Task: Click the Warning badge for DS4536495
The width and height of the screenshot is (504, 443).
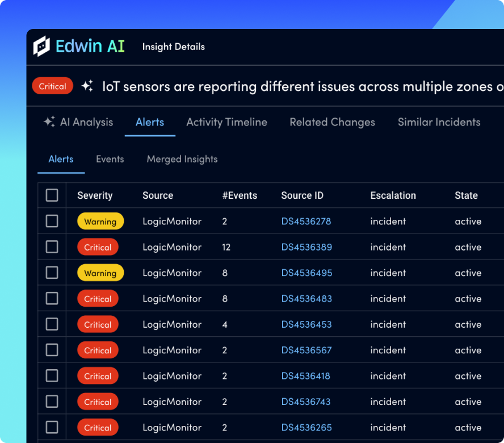Action: coord(100,273)
